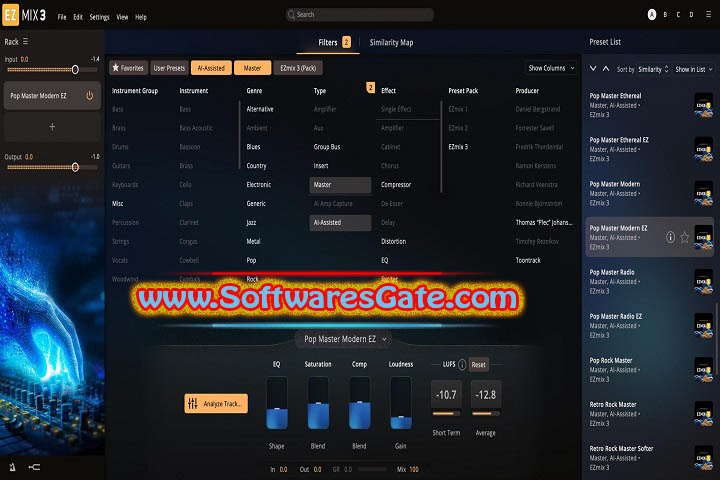Click the LUFS info icon

[x=462, y=365]
